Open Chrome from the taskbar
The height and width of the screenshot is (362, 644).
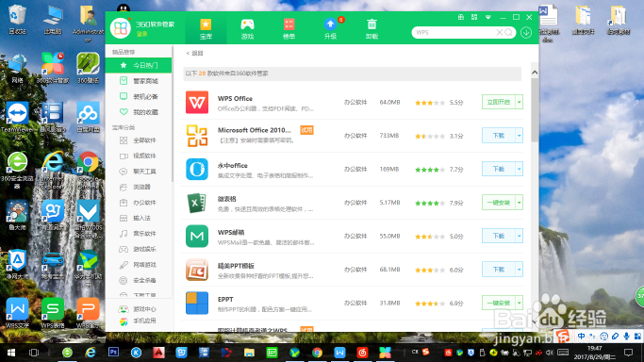click(x=317, y=353)
